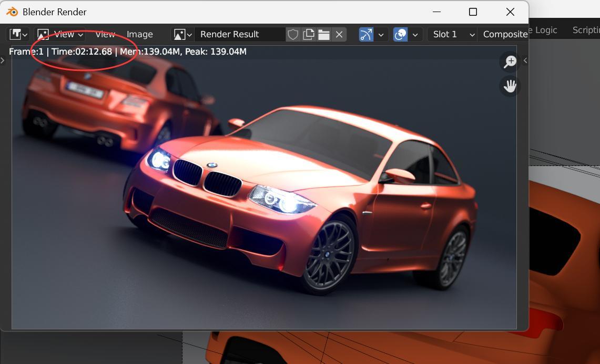600x364 pixels.
Task: Open the Slot 1 dropdown
Action: point(452,35)
